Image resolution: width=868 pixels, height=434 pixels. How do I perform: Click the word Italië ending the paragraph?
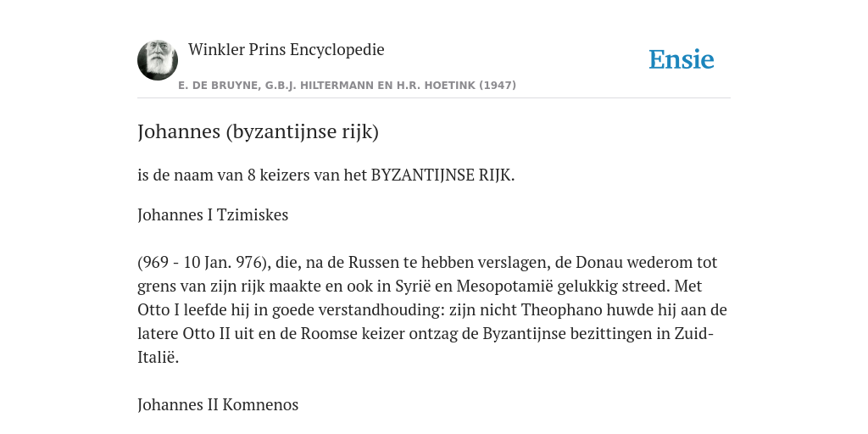click(158, 358)
